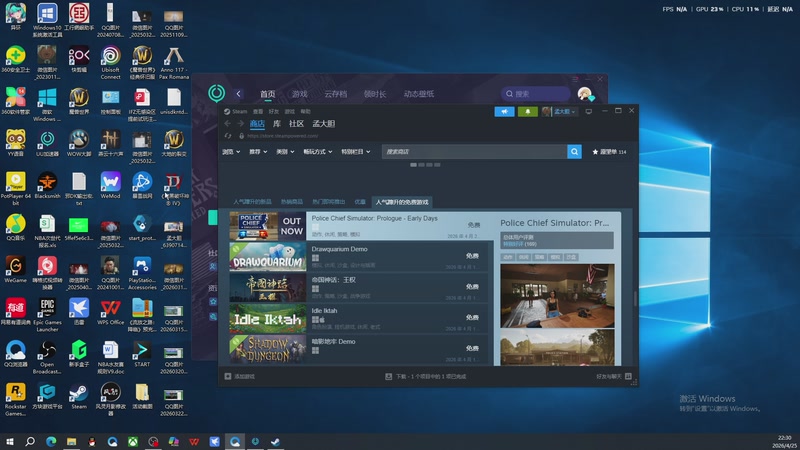Open File Explorer from taskbar
This screenshot has width=800, height=450.
click(71, 441)
